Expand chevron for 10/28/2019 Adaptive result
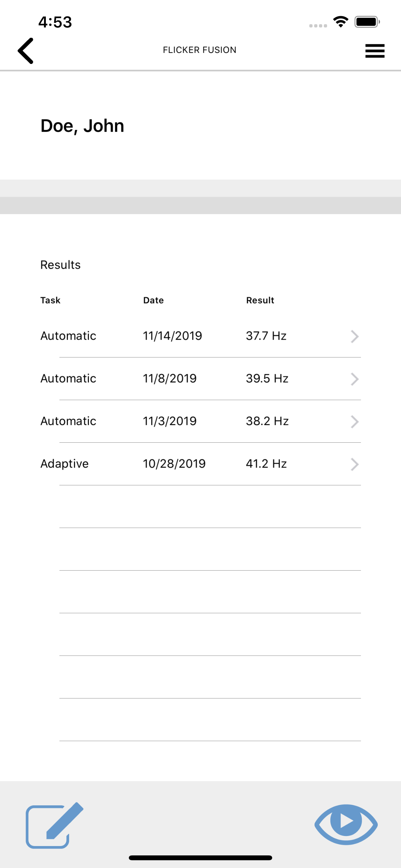The height and width of the screenshot is (868, 401). tap(355, 464)
